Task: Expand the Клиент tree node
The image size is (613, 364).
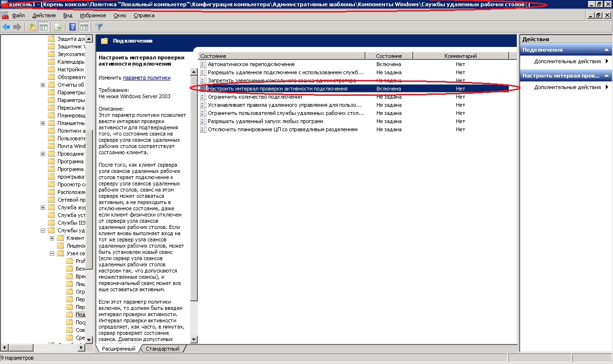Action: (52, 238)
